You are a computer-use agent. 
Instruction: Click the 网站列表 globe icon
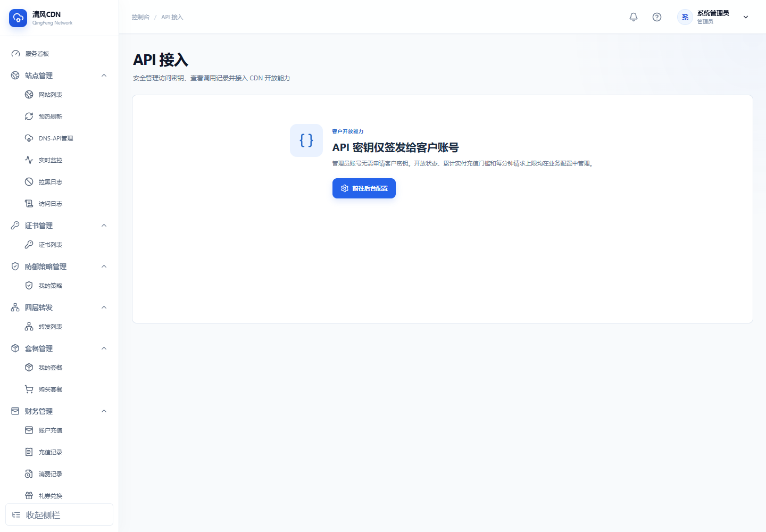click(x=29, y=95)
